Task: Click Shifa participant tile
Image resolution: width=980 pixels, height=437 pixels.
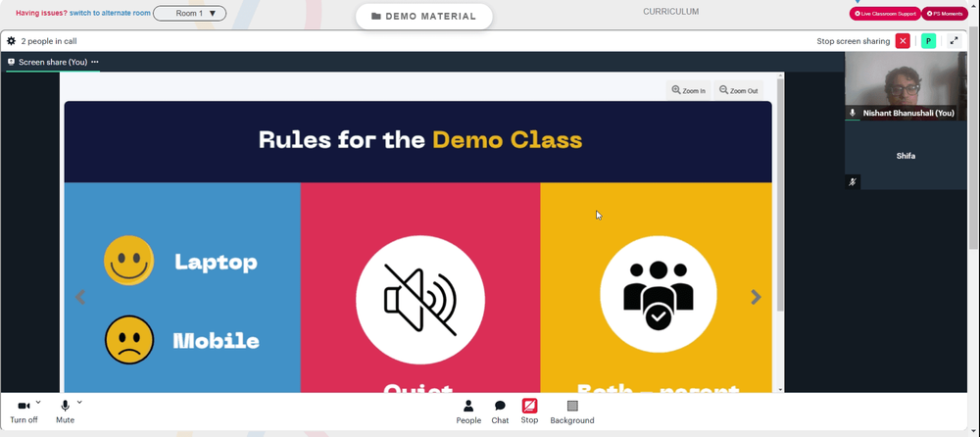Action: coord(906,155)
